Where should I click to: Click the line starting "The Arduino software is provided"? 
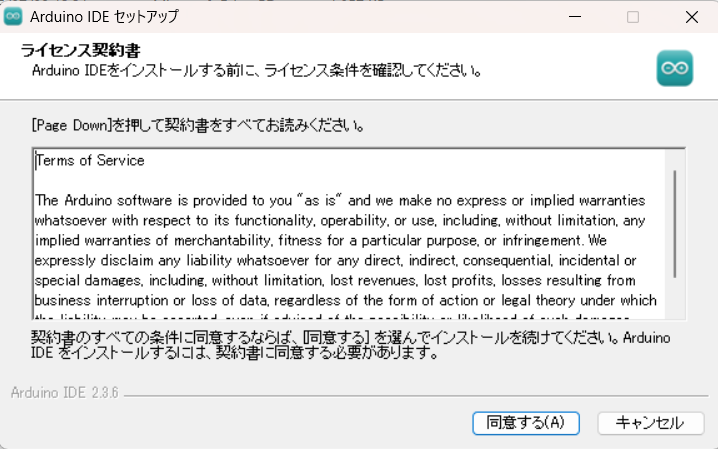340,200
